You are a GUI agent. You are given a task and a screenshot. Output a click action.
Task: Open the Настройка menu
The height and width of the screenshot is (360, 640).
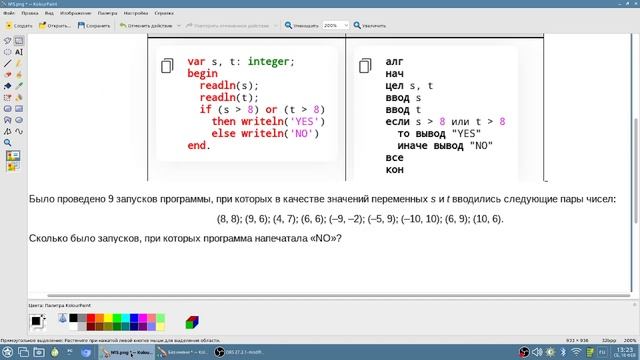pyautogui.click(x=136, y=13)
